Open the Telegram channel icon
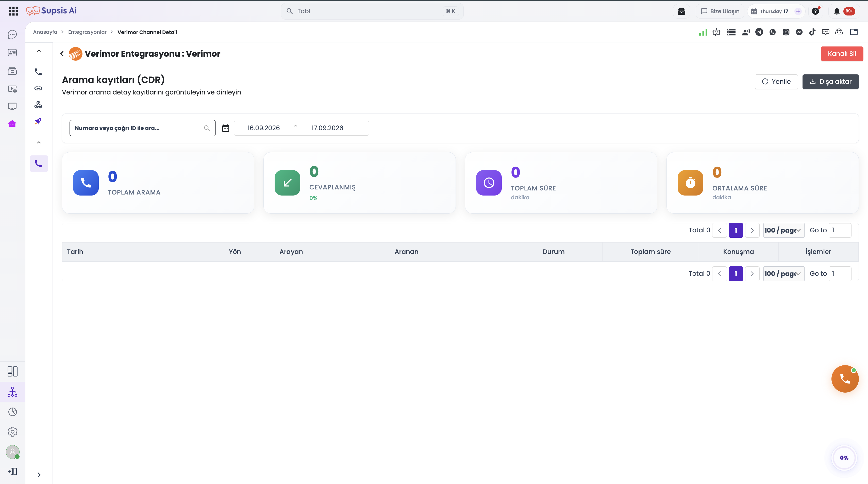 pyautogui.click(x=759, y=32)
